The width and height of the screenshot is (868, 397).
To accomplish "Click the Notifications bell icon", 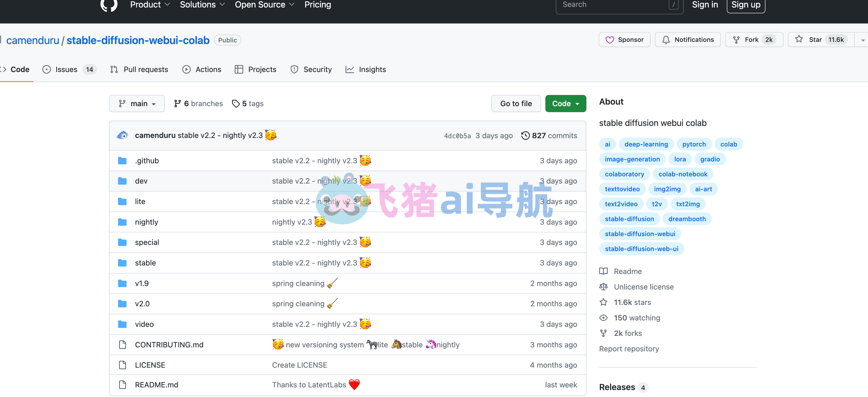I will (666, 40).
